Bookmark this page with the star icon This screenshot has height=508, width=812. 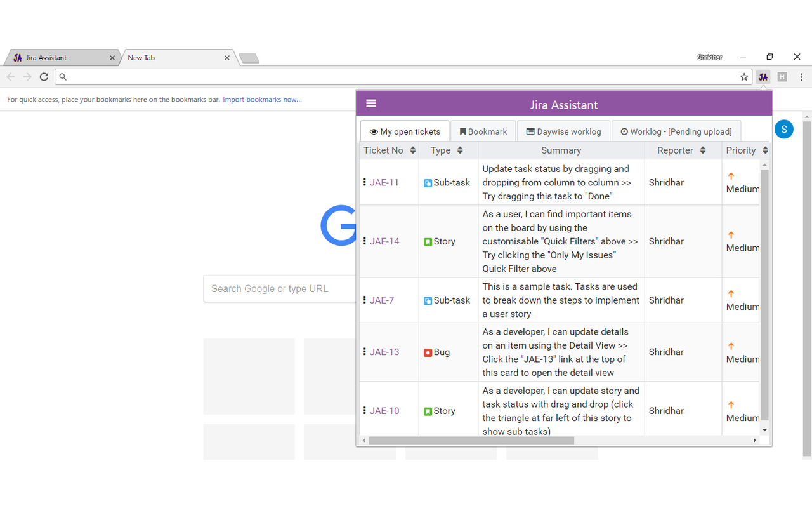(x=744, y=77)
